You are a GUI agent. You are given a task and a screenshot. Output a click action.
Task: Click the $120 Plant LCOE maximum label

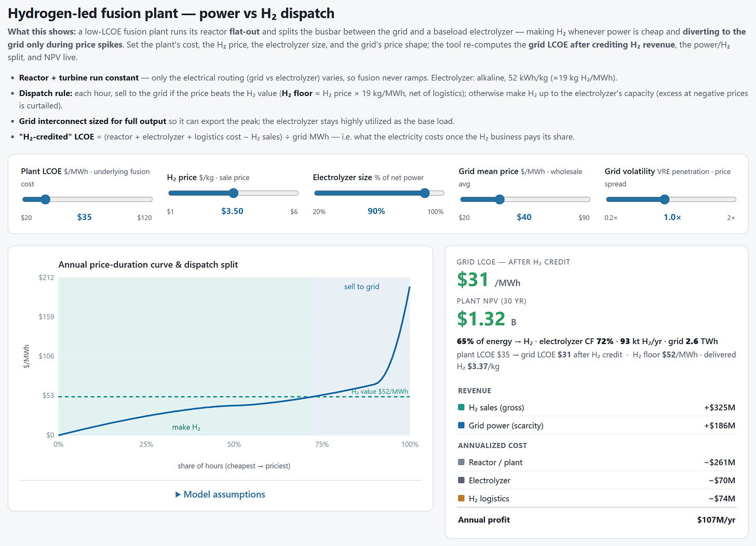144,218
